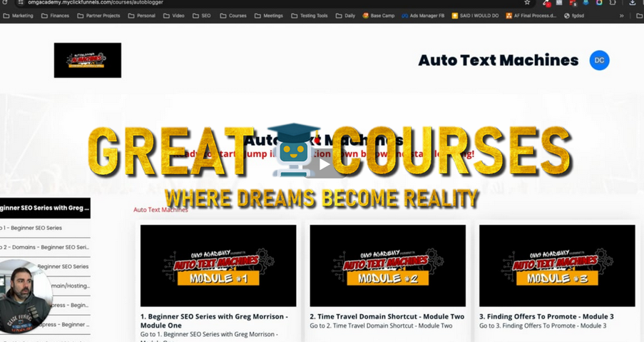This screenshot has height=342, width=644.
Task: Open the Courses bookmarks folder
Action: click(x=233, y=16)
